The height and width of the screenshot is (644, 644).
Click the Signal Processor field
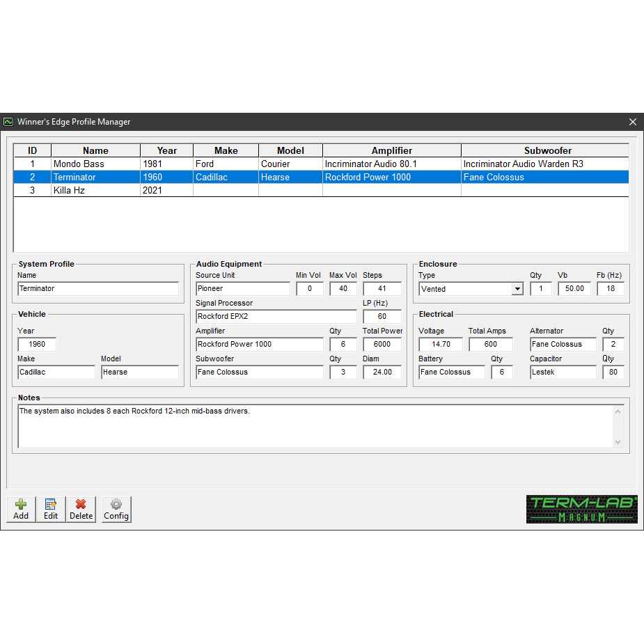[x=276, y=317]
